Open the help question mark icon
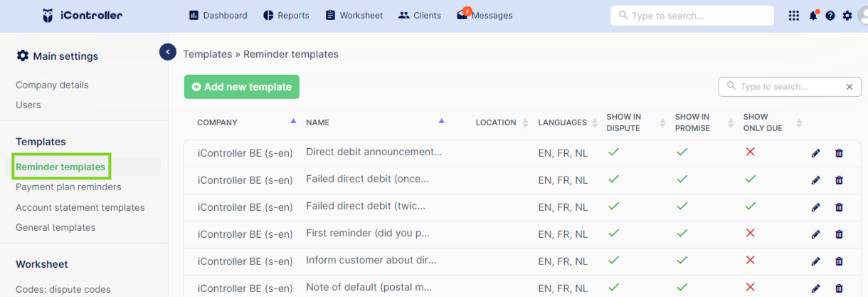This screenshot has width=868, height=297. coord(830,15)
